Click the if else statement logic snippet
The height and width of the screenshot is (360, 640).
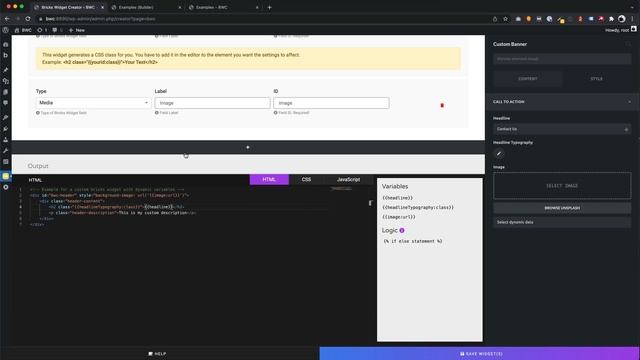[413, 241]
